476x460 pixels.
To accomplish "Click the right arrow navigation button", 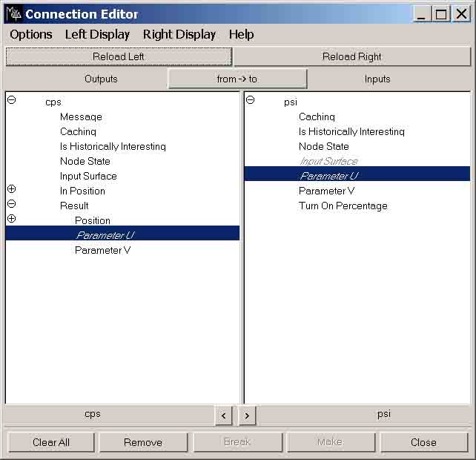I will pos(248,415).
